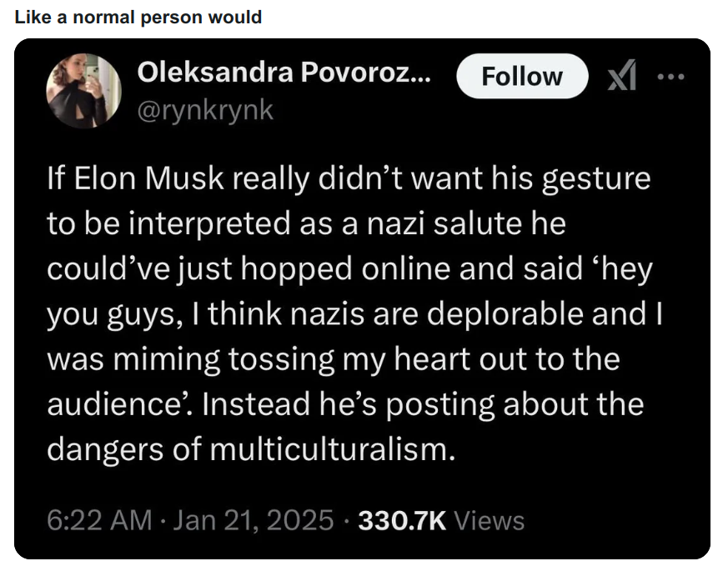Screen dimensions: 728x566
Task: Open the 330.7K view count
Action: (x=402, y=520)
